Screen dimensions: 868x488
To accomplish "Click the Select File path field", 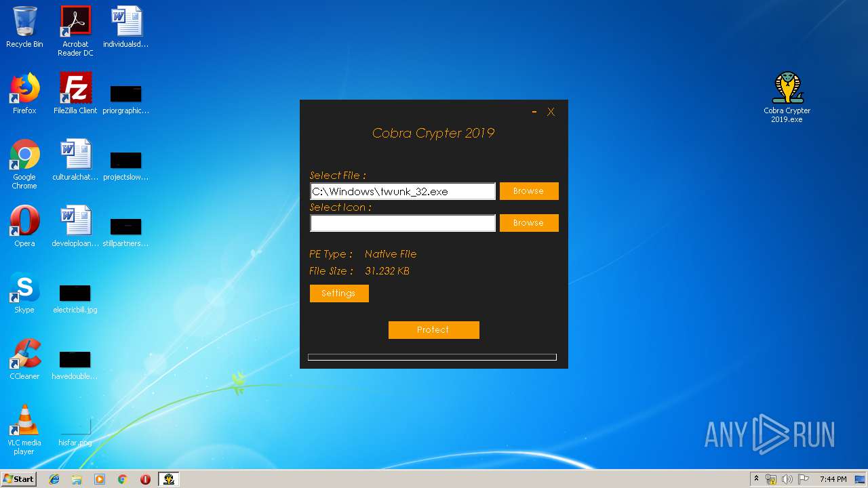I will click(403, 191).
